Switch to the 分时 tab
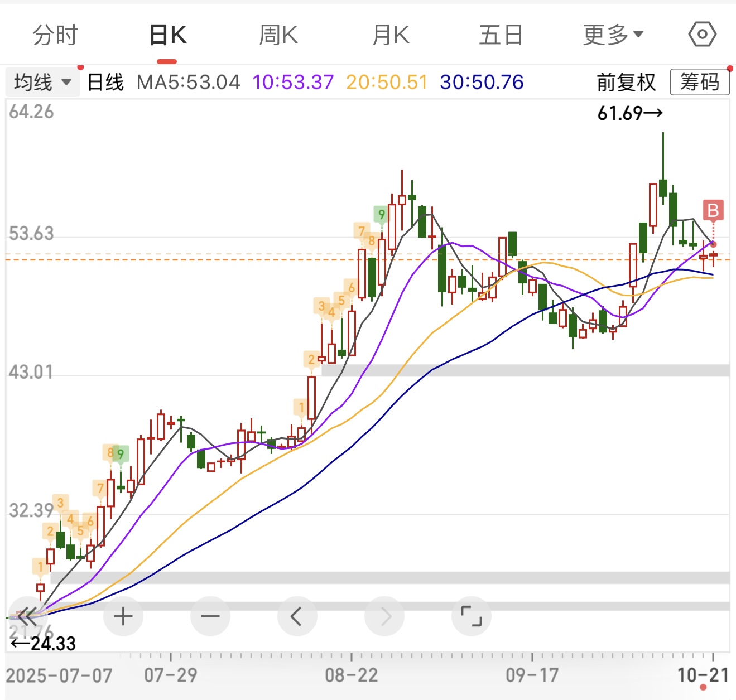The width and height of the screenshot is (736, 700). point(55,35)
